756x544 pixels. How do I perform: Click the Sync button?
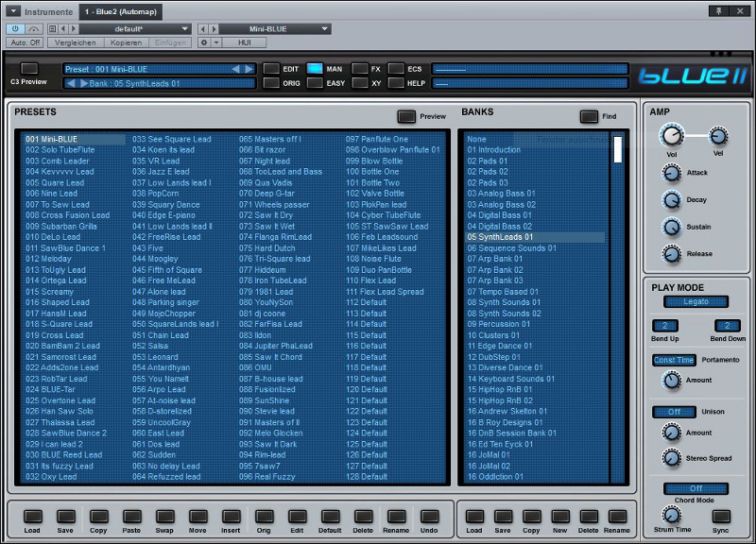(721, 516)
